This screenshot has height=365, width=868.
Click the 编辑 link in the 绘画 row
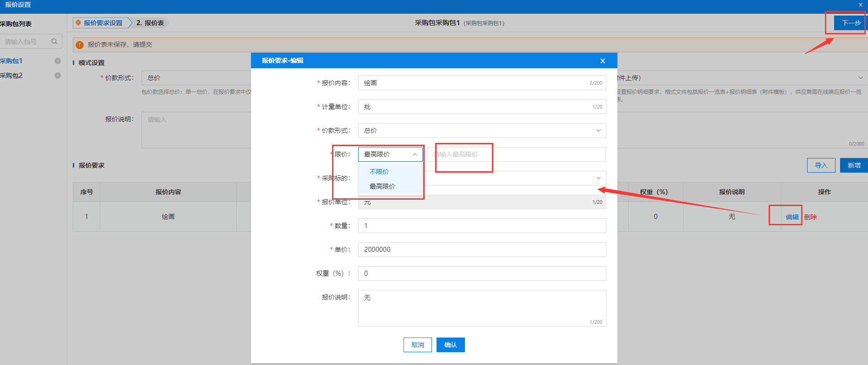pos(792,217)
